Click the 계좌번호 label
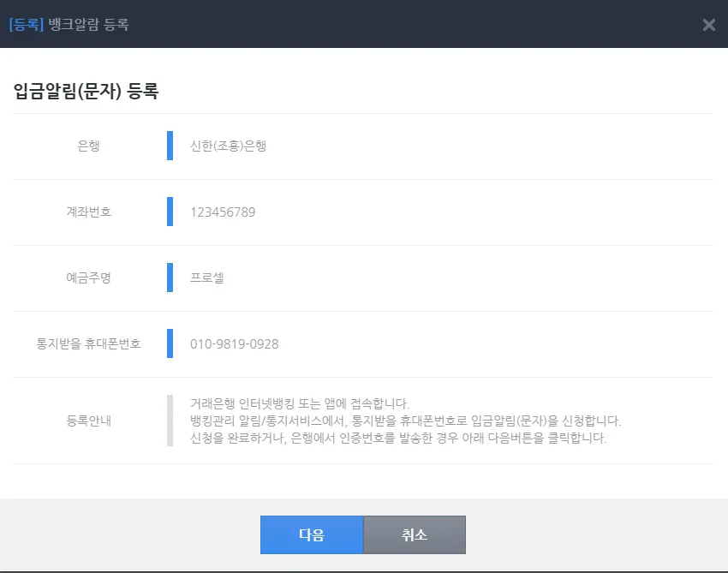The width and height of the screenshot is (728, 573). pyautogui.click(x=89, y=212)
